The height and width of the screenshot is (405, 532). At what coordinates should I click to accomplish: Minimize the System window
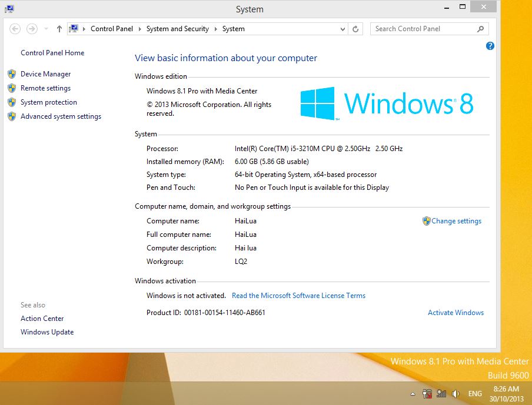point(447,7)
